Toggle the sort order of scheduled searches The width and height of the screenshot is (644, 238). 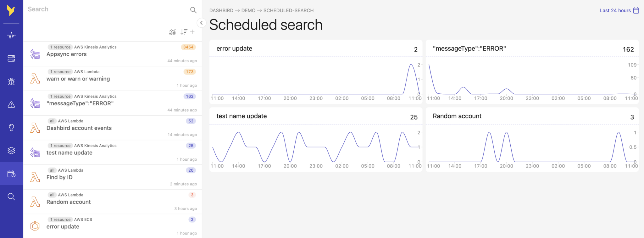click(183, 32)
